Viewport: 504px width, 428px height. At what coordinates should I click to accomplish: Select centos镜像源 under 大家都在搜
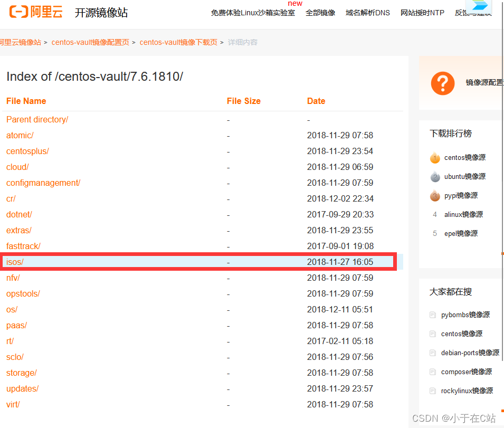pos(462,334)
